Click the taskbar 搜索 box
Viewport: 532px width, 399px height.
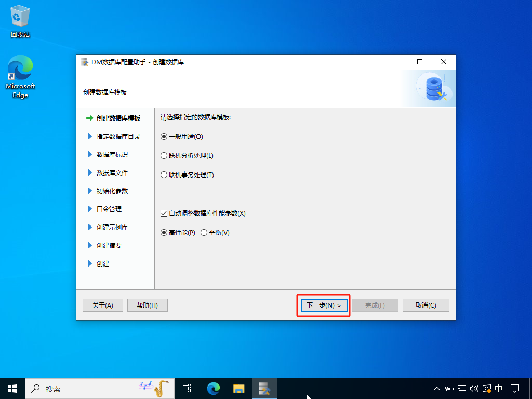pos(100,389)
